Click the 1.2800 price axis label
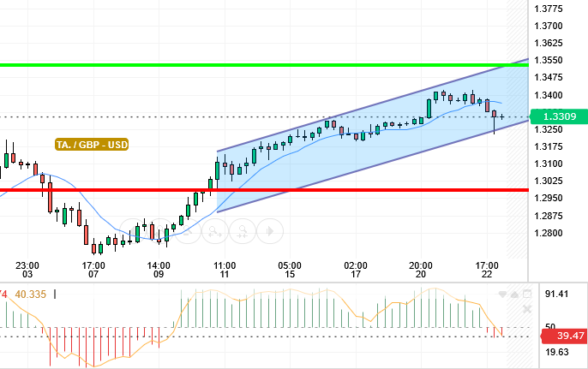This screenshot has height=369, width=588. 549,233
